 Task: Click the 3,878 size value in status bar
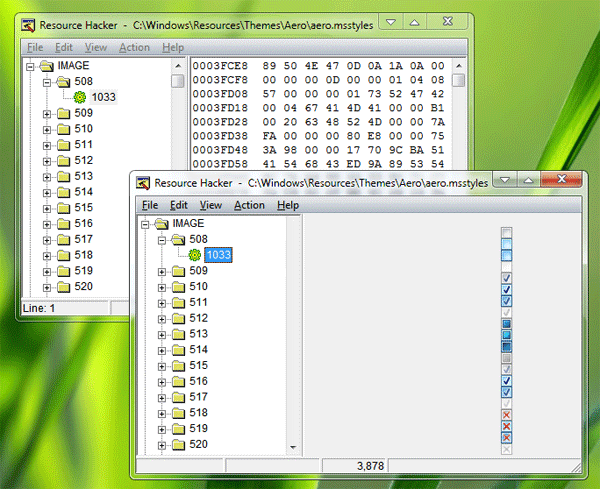(370, 466)
